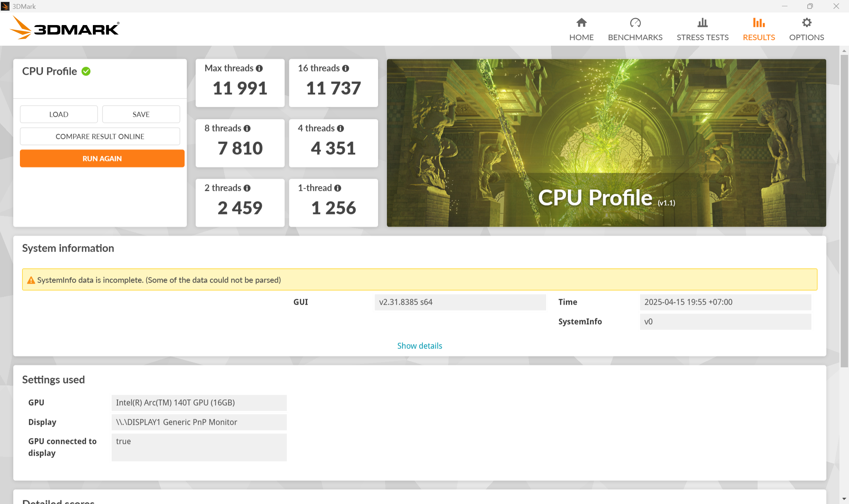Restore down the 3DMark window

[x=810, y=6]
